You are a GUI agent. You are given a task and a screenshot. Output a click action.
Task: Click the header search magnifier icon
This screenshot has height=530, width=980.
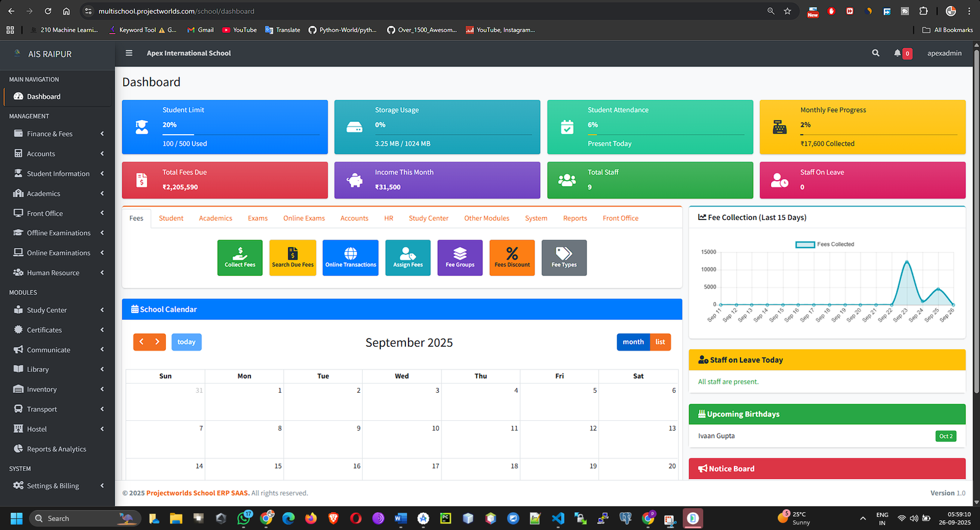875,53
